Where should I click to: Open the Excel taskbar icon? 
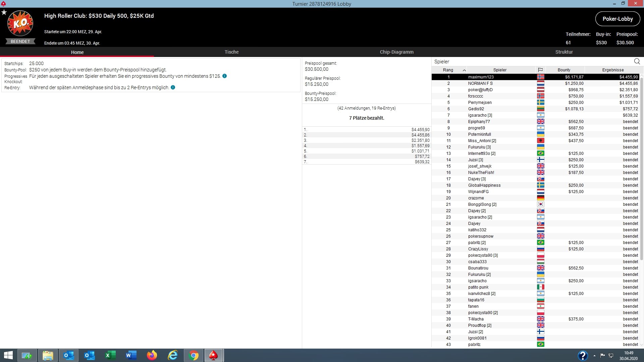pyautogui.click(x=110, y=355)
